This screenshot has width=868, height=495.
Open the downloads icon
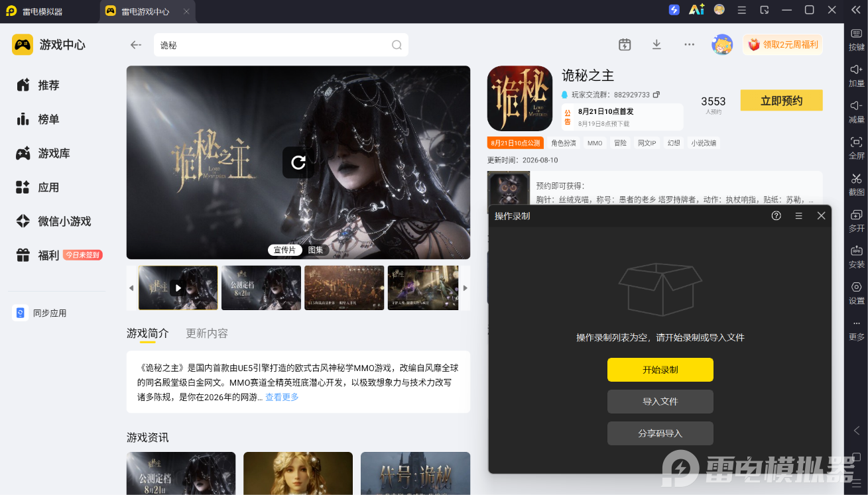(656, 44)
